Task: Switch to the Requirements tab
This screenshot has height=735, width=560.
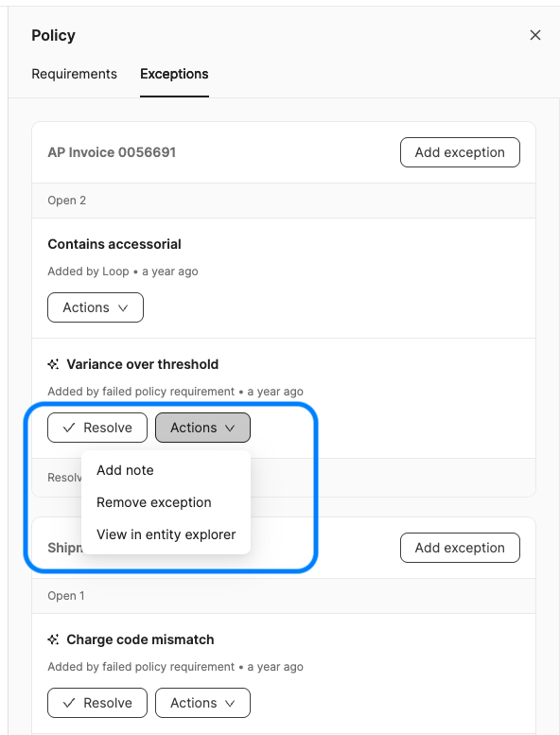Action: pos(74,74)
